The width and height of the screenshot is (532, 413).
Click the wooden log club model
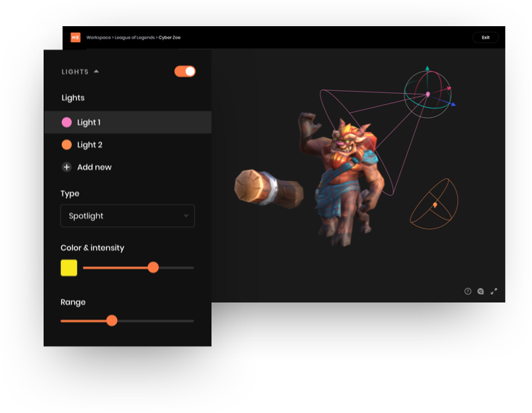(269, 188)
